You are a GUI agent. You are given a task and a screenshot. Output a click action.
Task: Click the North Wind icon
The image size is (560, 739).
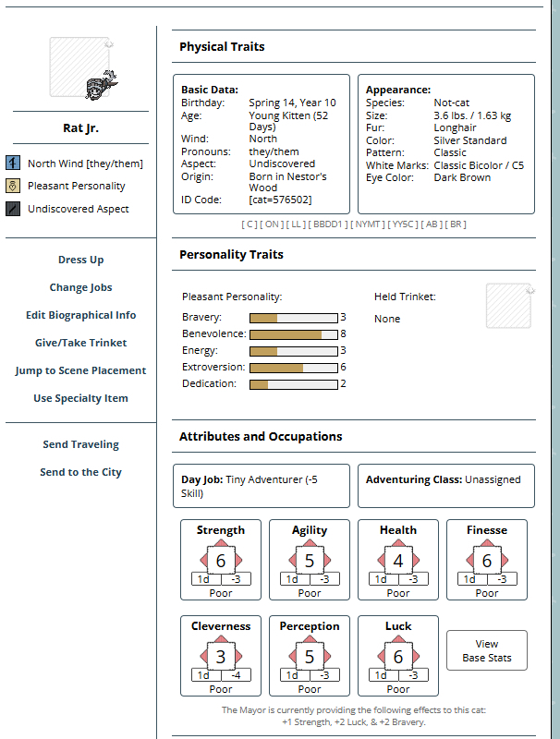[x=13, y=164]
